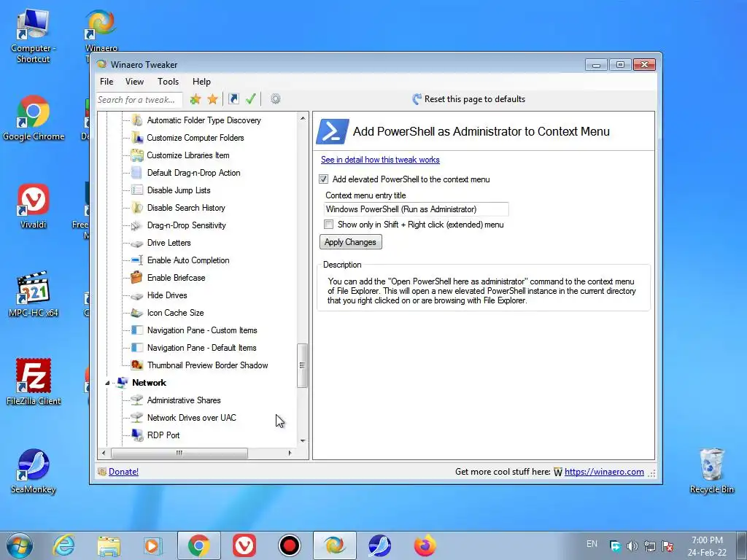
Task: Click the tree scroll down arrow
Action: coord(303,441)
